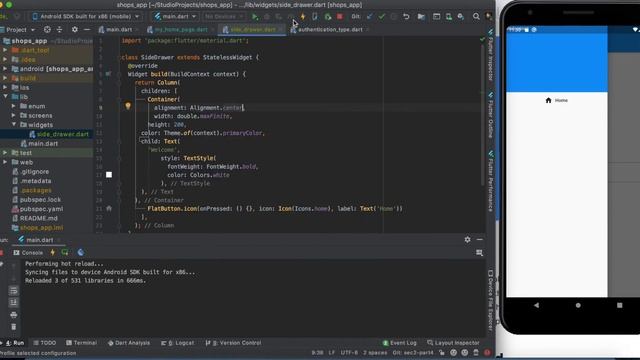
Task: Expand the android folder in tree
Action: tap(5, 69)
